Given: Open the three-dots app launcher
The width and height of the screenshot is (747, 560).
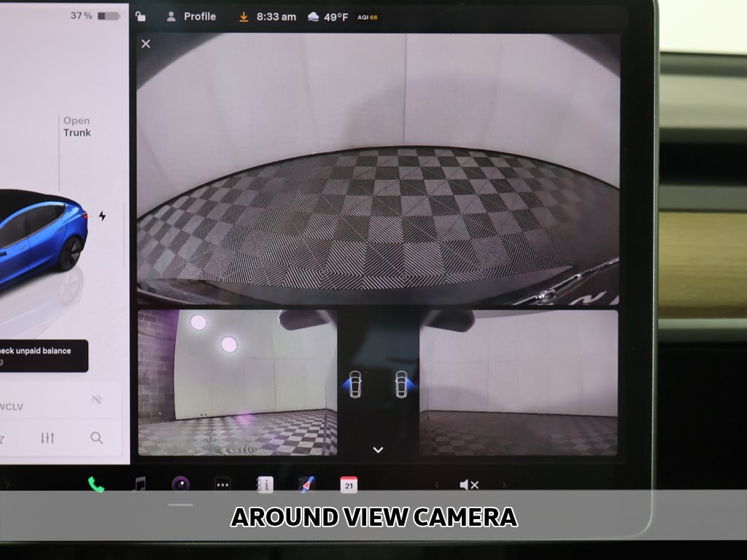Looking at the screenshot, I should [x=222, y=485].
